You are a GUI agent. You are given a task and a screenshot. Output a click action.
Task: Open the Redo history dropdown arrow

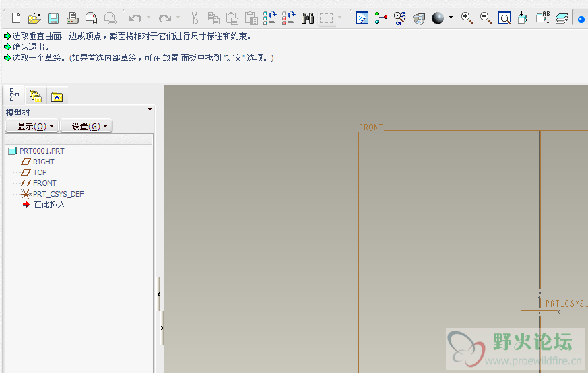[178, 18]
